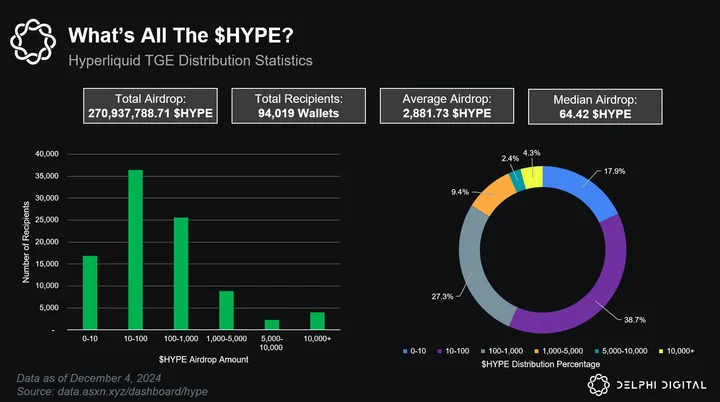Click the 20,000 y-axis label
Viewport: 720px width, 402px height.
pos(47,242)
